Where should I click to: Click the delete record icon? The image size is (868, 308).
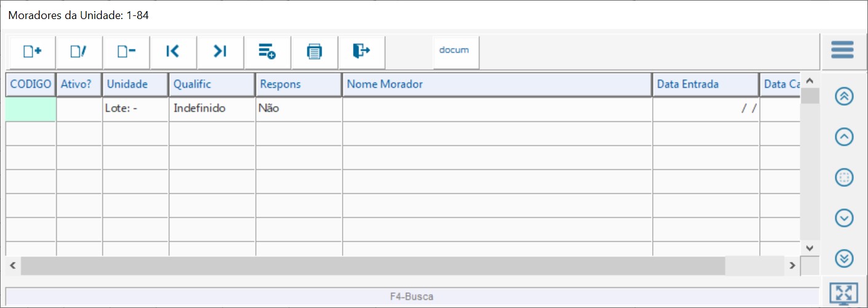tap(126, 52)
